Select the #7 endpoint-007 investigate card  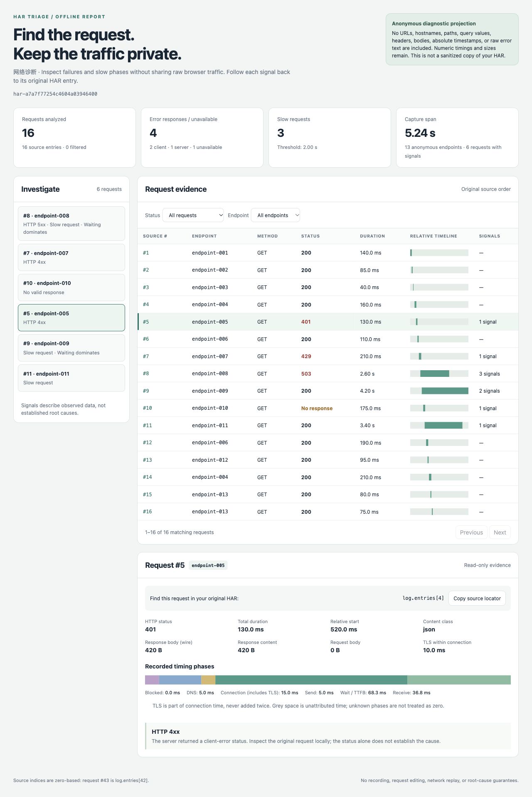click(x=71, y=257)
